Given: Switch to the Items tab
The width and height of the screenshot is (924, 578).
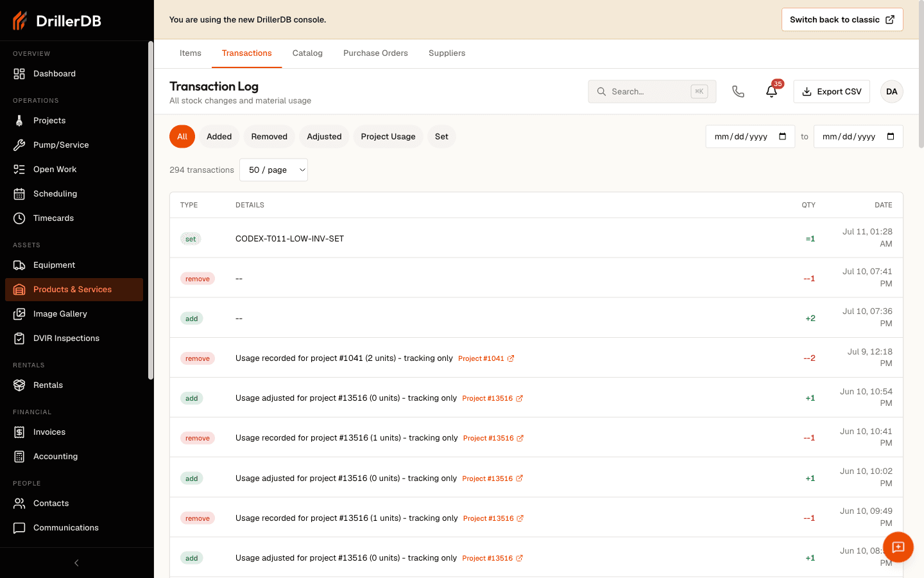Looking at the screenshot, I should 191,53.
